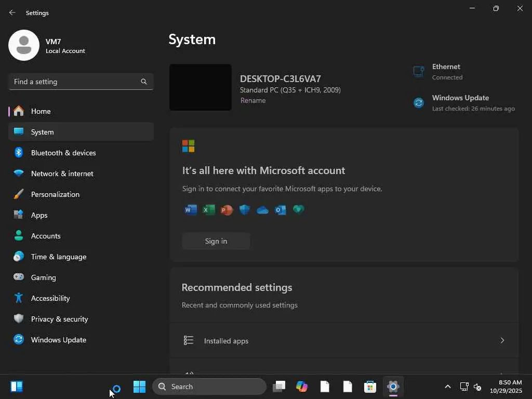Open Time & language settings

click(x=81, y=257)
